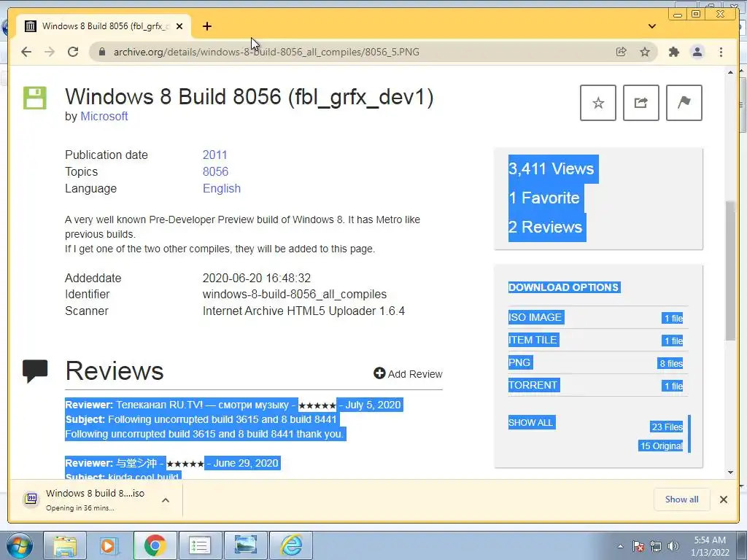Favorite this item with the star button
747x560 pixels.
pyautogui.click(x=598, y=103)
